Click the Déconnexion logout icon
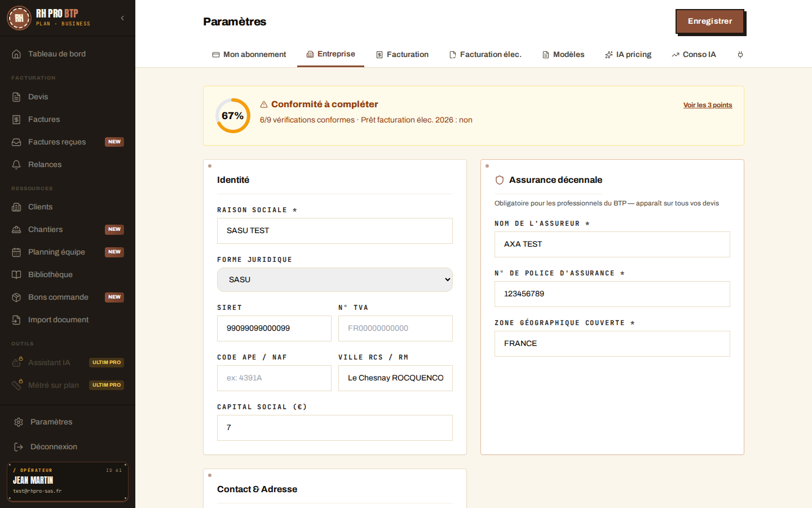Screen dimensions: 812x508 click(x=19, y=447)
